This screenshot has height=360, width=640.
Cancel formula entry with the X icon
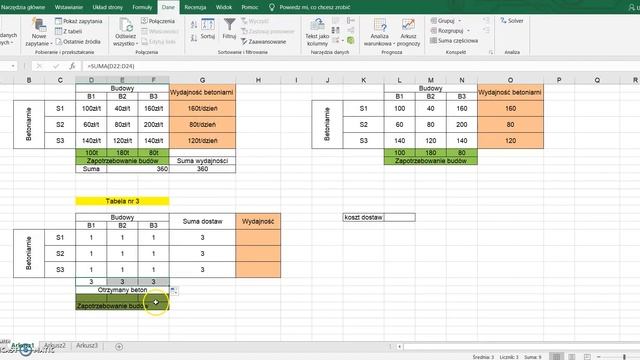coord(39,66)
